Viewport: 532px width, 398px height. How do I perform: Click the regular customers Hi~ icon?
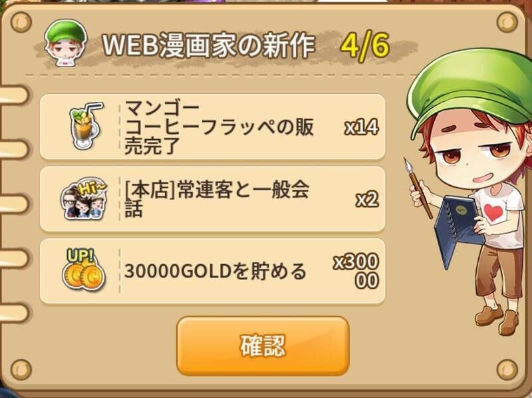point(84,198)
